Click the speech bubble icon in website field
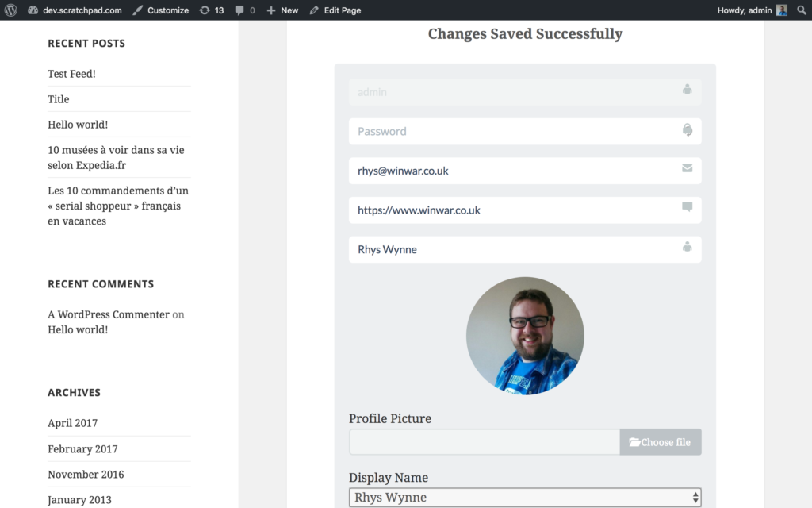The height and width of the screenshot is (508, 812). pyautogui.click(x=688, y=207)
